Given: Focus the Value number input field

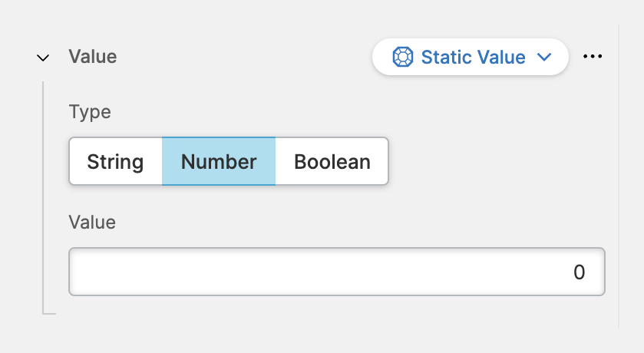Looking at the screenshot, I should pyautogui.click(x=336, y=272).
